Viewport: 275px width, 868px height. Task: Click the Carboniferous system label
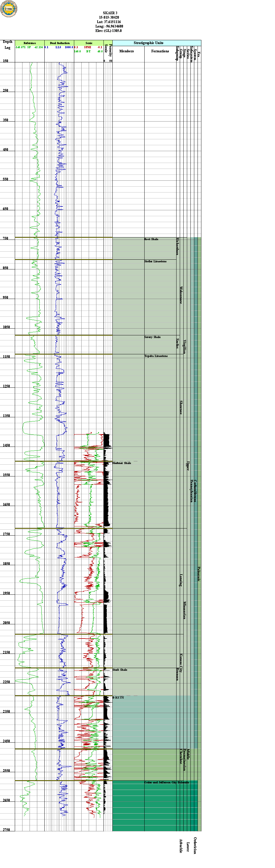(195, 491)
